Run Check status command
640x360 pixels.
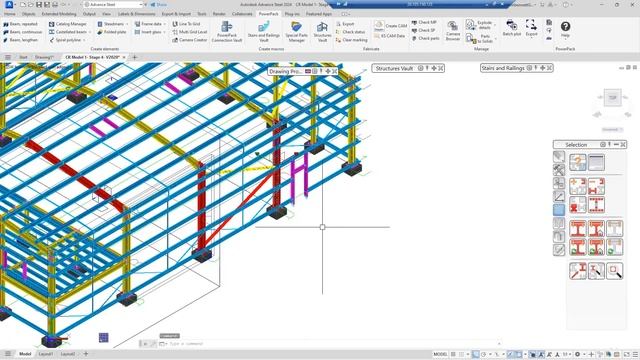(350, 32)
